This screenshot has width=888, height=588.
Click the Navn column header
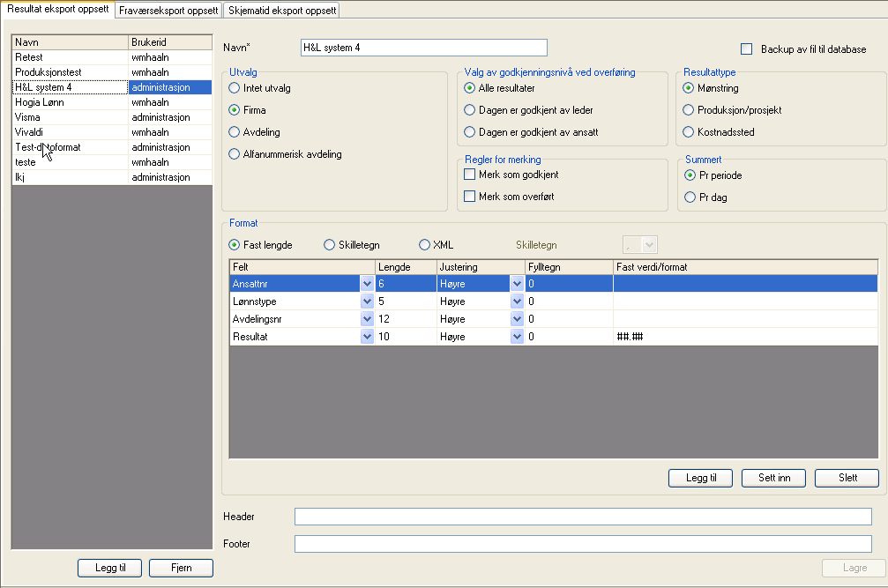click(71, 42)
